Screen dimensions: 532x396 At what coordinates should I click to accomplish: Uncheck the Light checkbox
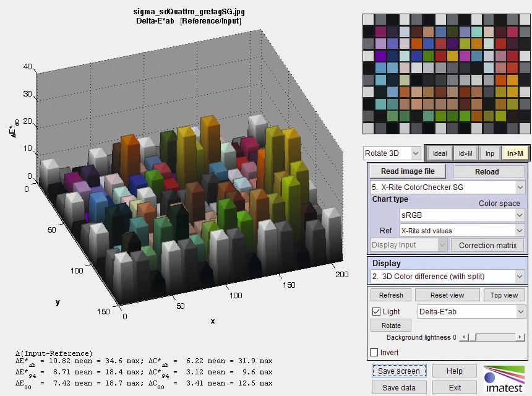click(x=376, y=311)
